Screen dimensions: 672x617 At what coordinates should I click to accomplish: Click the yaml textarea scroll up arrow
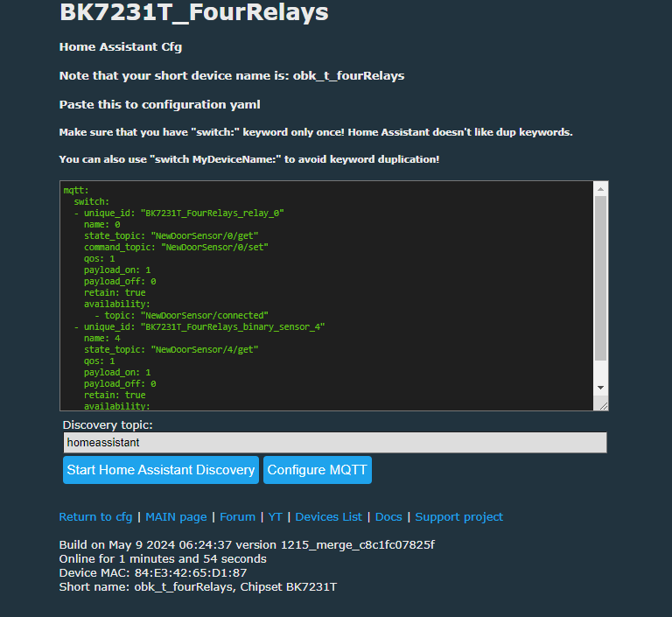600,189
